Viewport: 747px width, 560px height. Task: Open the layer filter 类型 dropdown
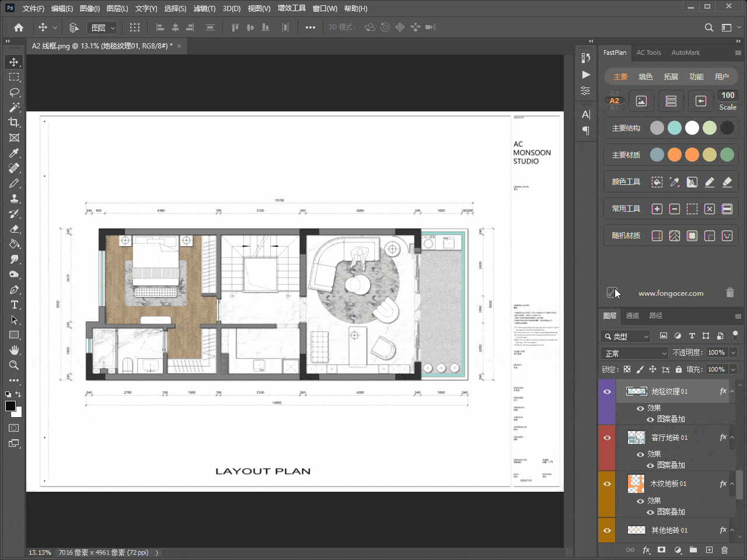tap(626, 336)
